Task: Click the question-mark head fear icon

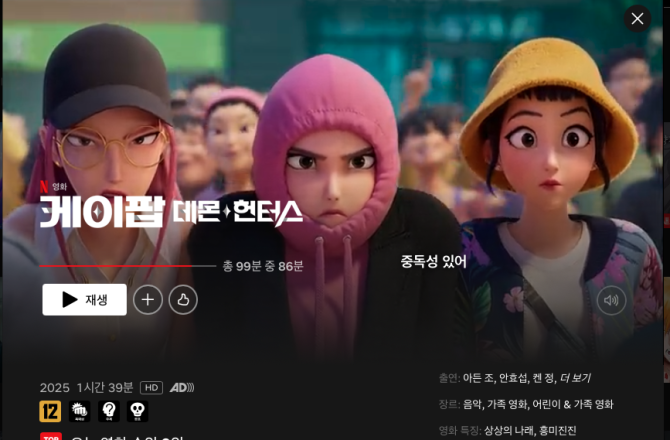Action: pyautogui.click(x=109, y=411)
